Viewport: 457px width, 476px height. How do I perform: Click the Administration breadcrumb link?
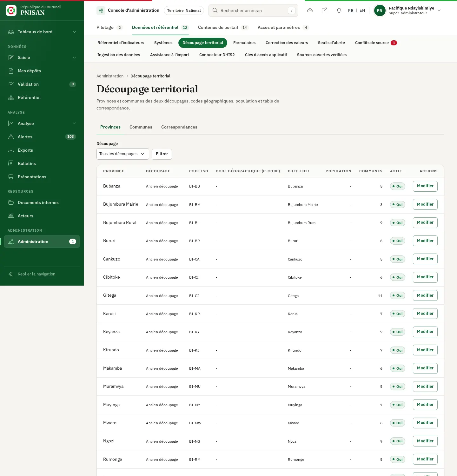click(110, 76)
